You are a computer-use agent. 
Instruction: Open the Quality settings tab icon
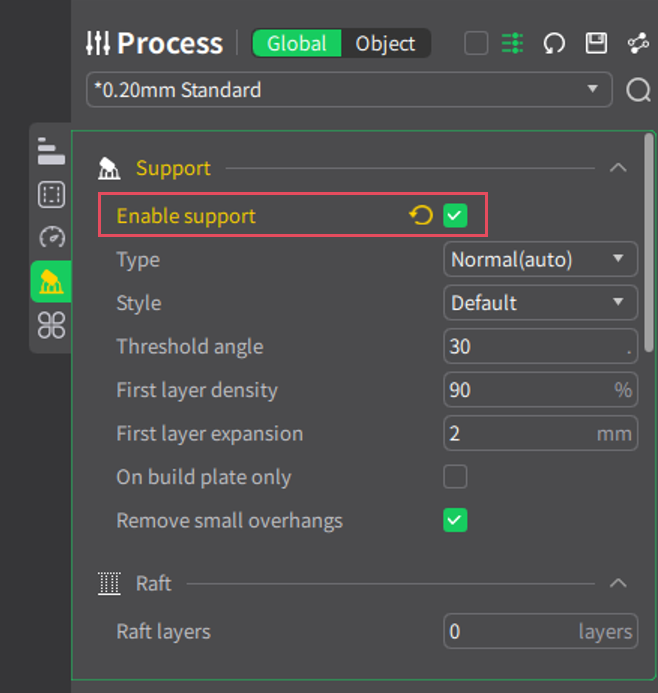51,151
